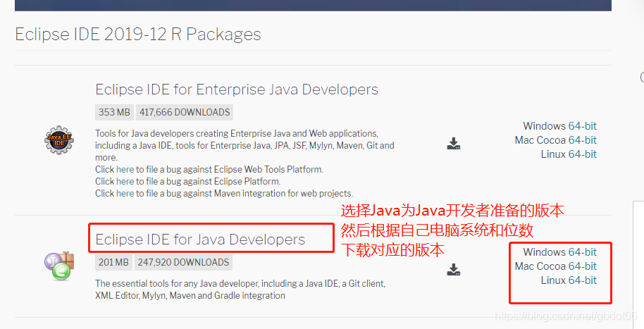
Task: Download Java Developers Windows 64-bit
Action: 583,252
